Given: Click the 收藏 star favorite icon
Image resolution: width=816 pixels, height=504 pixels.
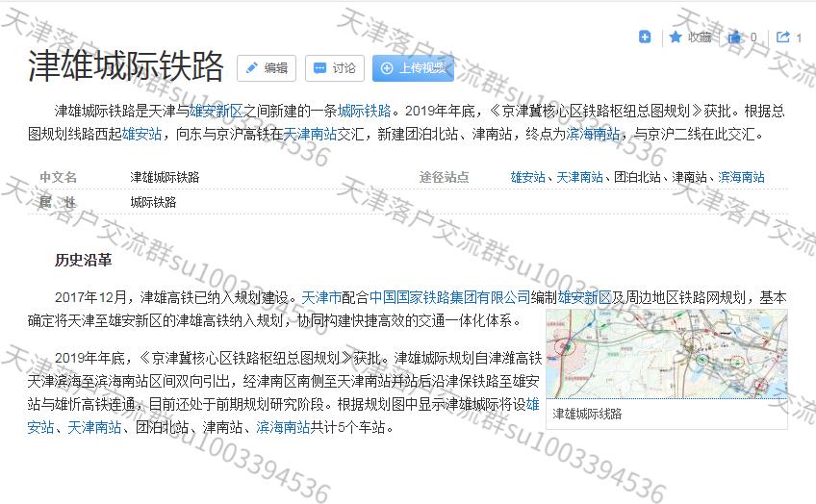Looking at the screenshot, I should (x=676, y=37).
